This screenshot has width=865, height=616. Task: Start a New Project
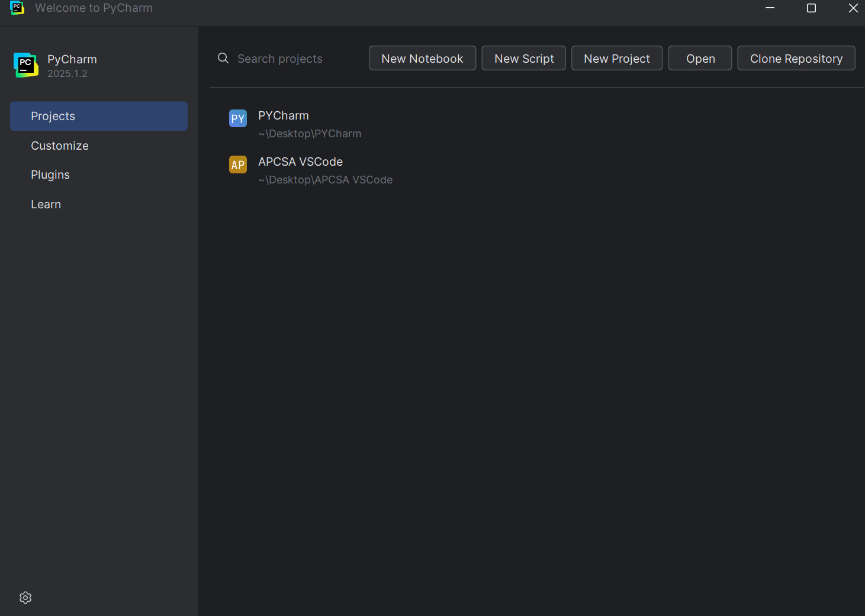point(616,58)
